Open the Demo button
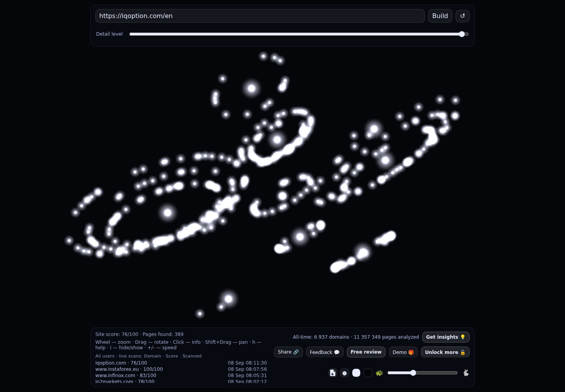This screenshot has width=565, height=392. click(403, 352)
